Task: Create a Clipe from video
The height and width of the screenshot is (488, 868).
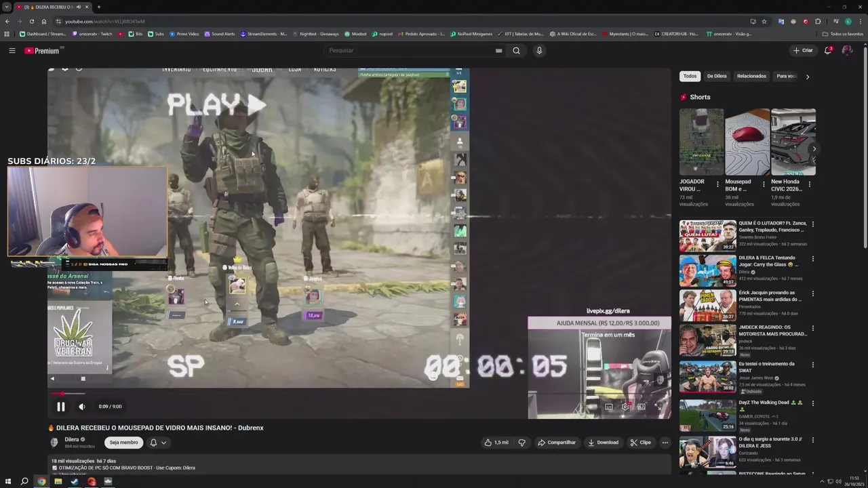Action: pyautogui.click(x=640, y=443)
